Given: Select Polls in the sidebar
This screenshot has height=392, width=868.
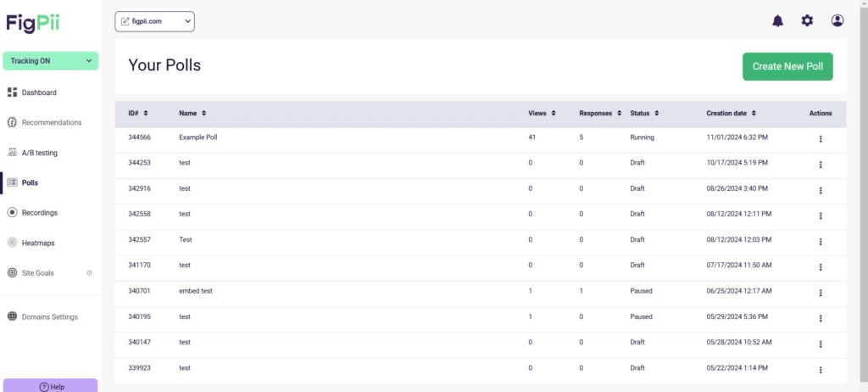Looking at the screenshot, I should coord(30,182).
